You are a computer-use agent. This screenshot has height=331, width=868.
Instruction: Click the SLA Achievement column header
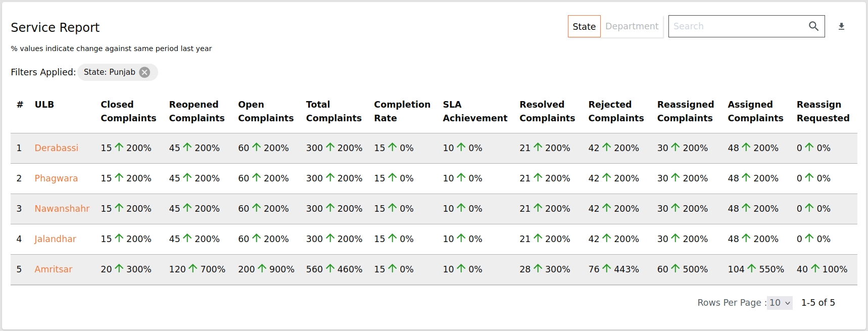475,111
